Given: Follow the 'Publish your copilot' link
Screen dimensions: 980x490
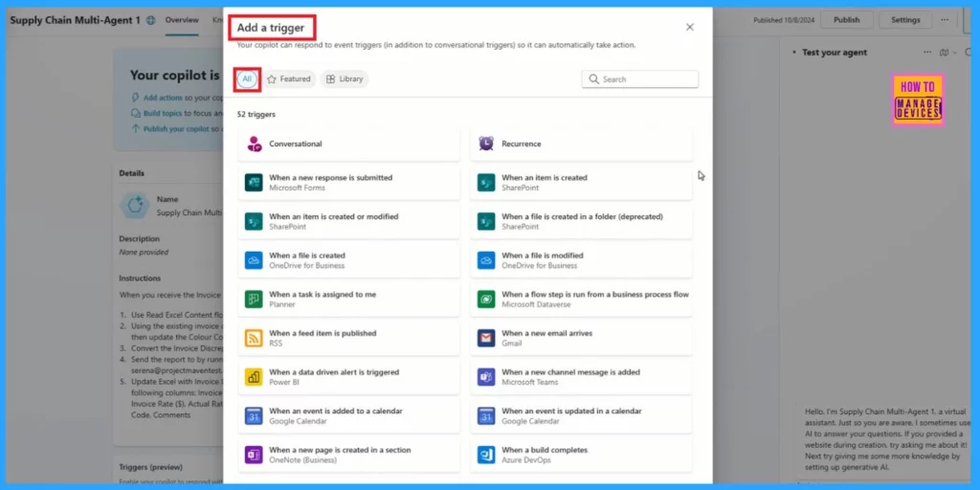Looking at the screenshot, I should click(x=177, y=129).
